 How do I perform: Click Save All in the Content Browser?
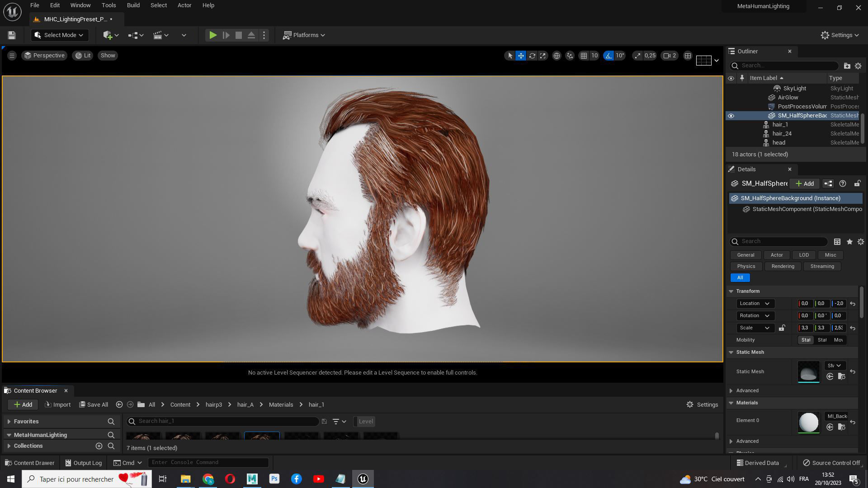94,405
